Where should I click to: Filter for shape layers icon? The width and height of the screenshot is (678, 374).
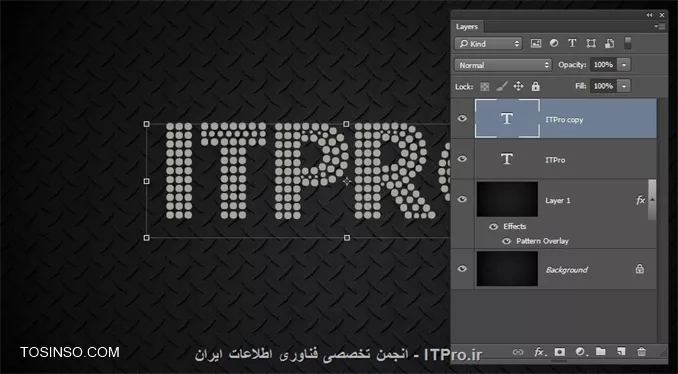coord(591,43)
